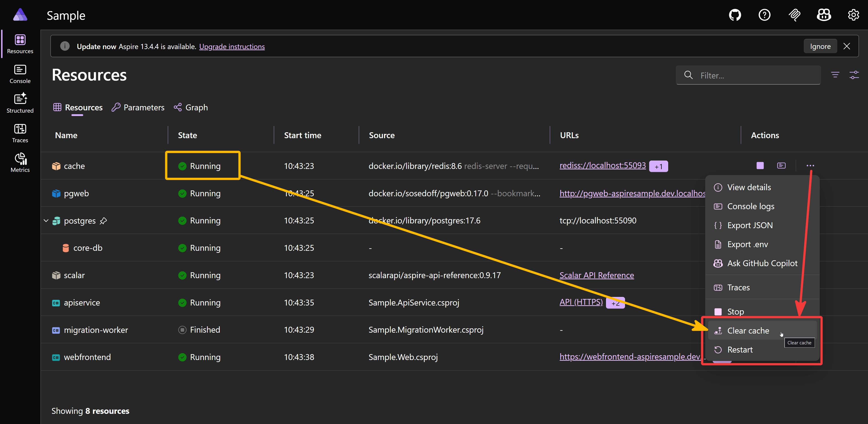
Task: Click the info icon in update banner
Action: point(65,46)
